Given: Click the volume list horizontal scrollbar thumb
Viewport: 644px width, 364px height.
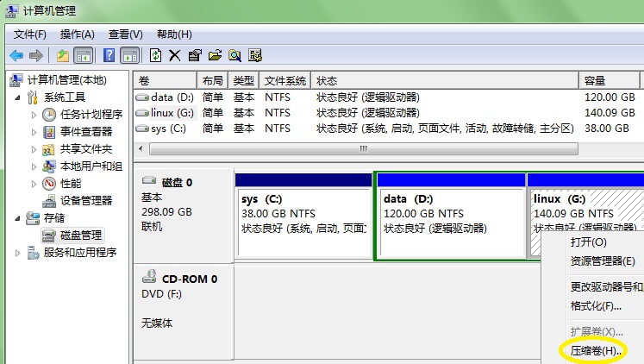Looking at the screenshot, I should [x=364, y=148].
